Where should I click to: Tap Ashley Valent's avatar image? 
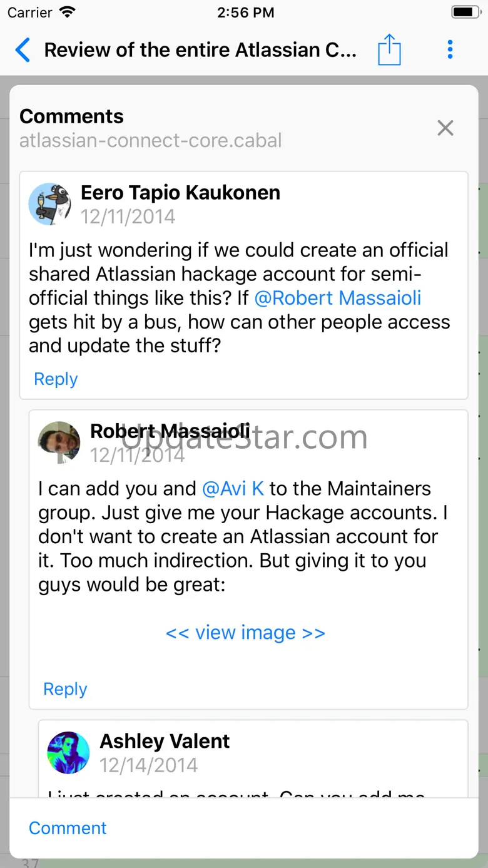click(x=69, y=753)
